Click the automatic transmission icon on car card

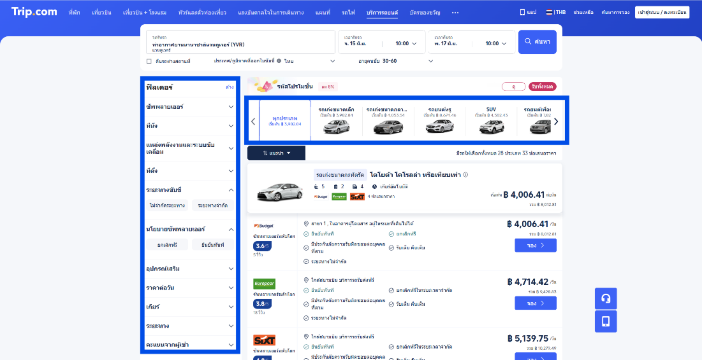pos(375,187)
